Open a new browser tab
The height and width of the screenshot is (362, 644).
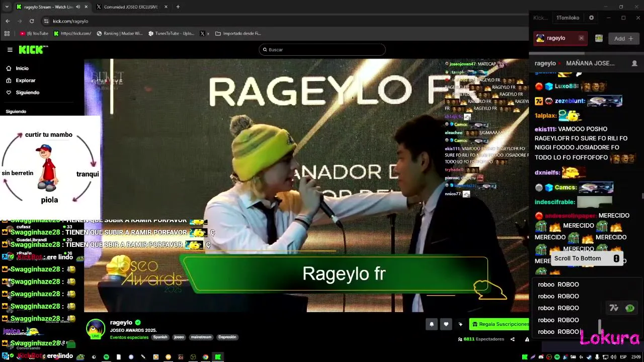pyautogui.click(x=178, y=7)
